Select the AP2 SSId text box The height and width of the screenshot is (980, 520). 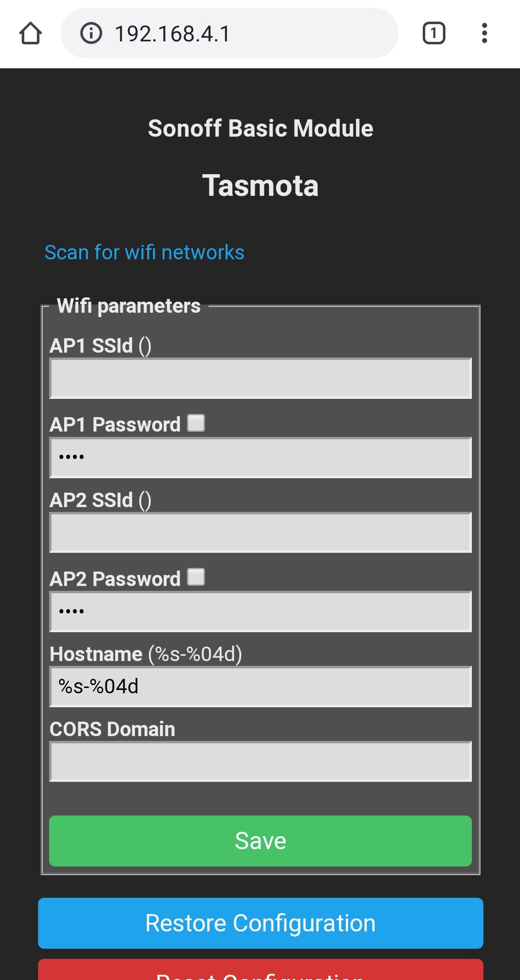[260, 533]
